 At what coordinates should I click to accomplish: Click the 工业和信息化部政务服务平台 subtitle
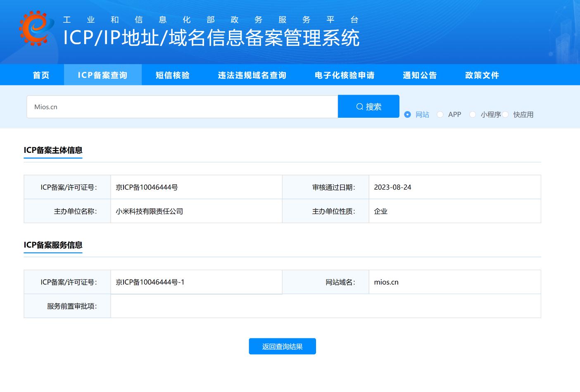211,20
